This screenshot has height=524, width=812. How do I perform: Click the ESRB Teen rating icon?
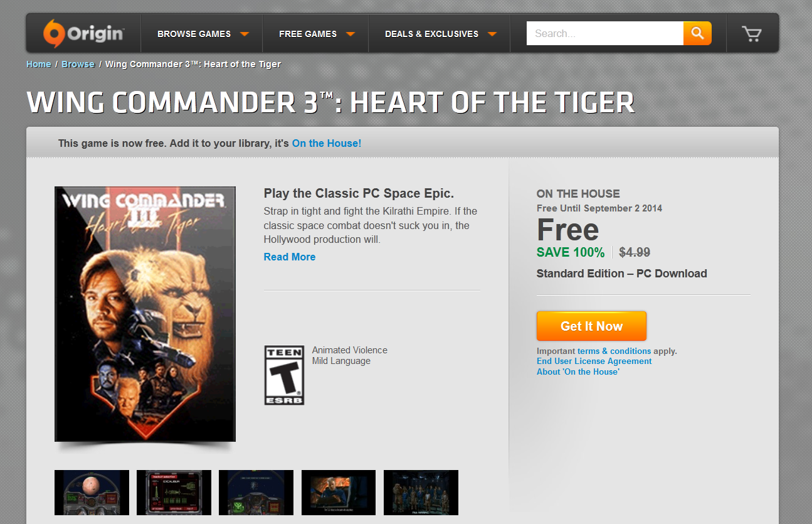pos(284,375)
